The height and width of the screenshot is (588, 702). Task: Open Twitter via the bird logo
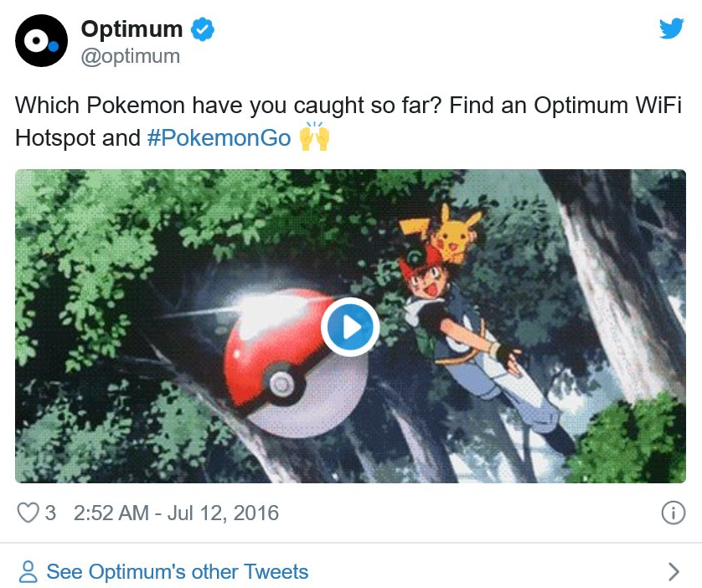(671, 28)
